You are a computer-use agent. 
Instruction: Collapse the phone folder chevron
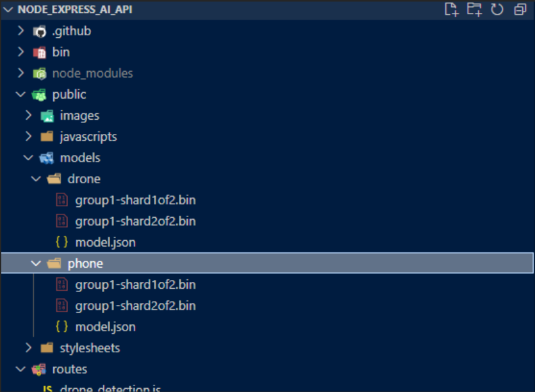pyautogui.click(x=36, y=263)
